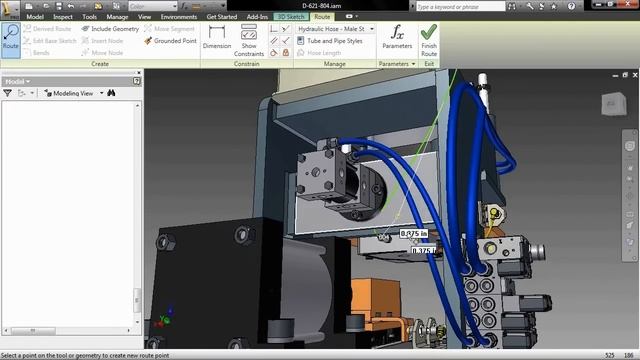Click keyword search field
Viewport: 640px width, 360px height.
coord(460,7)
